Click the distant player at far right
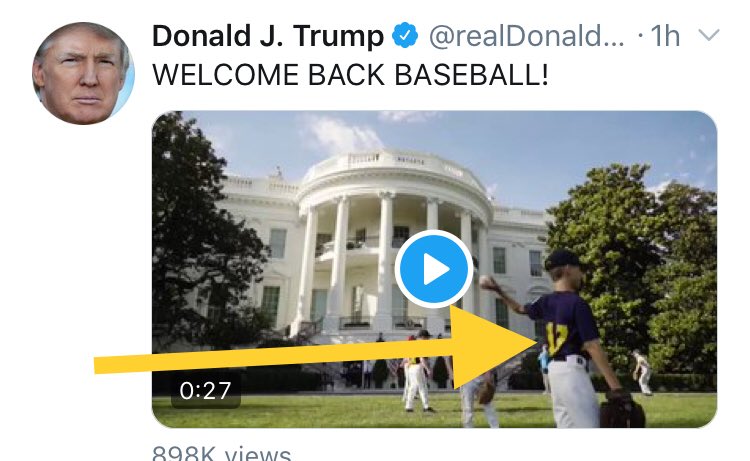Viewport: 750px width, 461px height. click(x=643, y=373)
